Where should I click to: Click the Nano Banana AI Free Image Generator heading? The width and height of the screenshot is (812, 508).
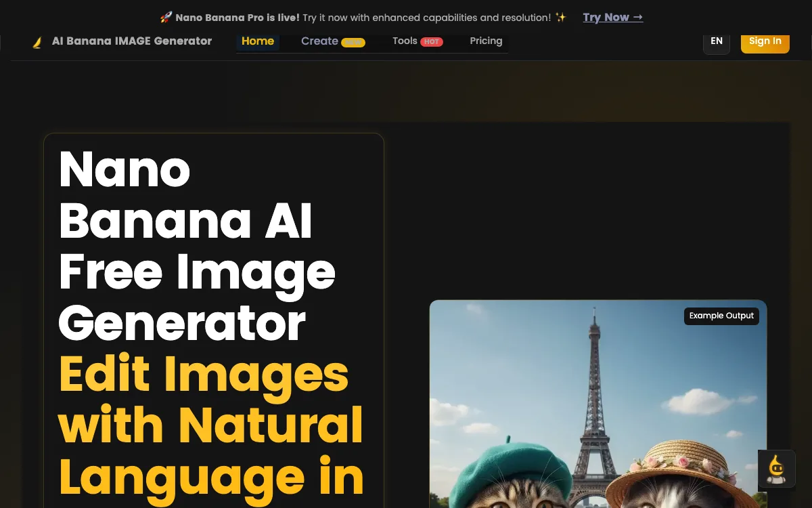tap(198, 245)
